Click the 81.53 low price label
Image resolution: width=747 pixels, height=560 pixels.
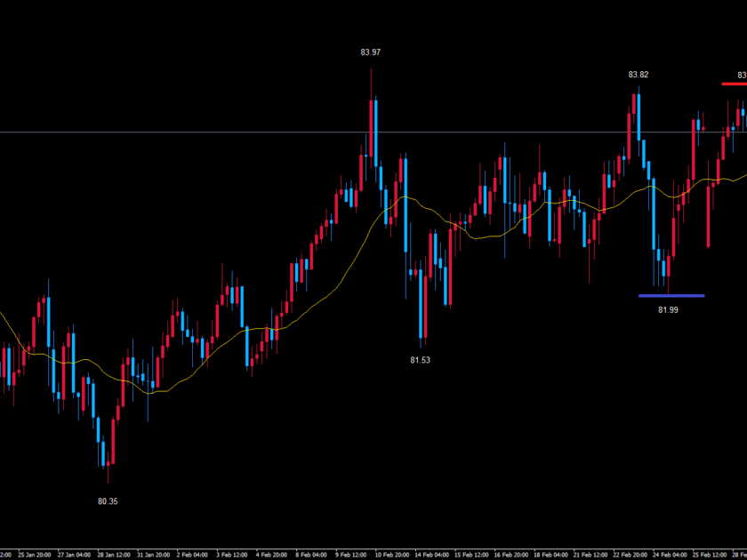(421, 360)
